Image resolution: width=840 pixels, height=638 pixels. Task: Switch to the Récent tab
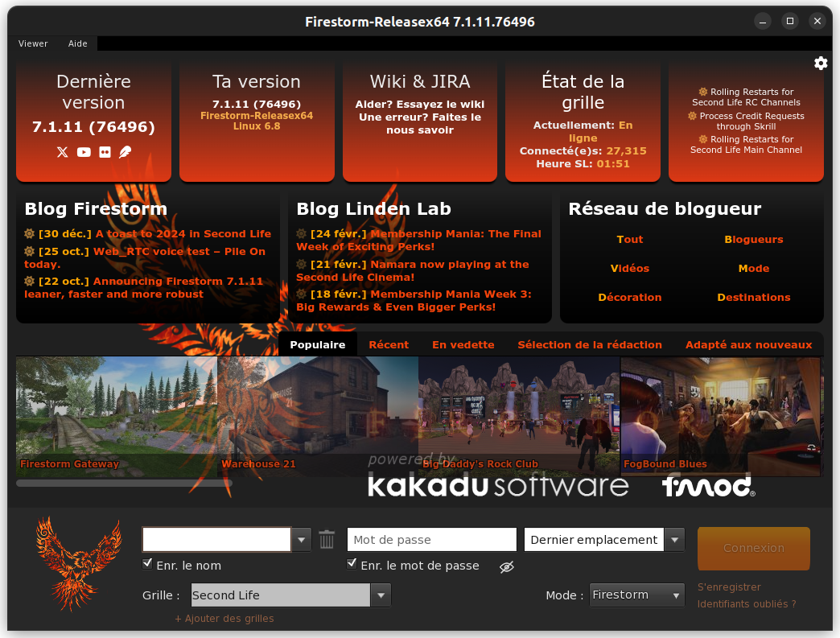click(389, 345)
